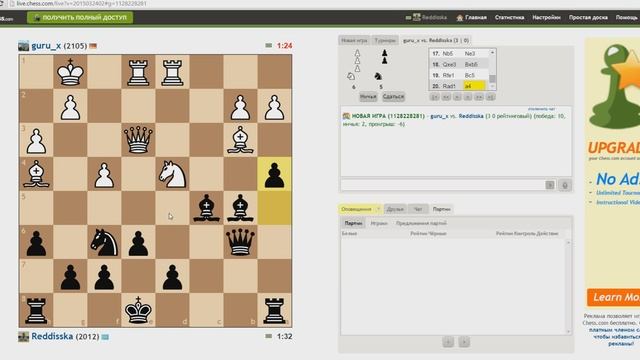Jump to the last move button

tap(490, 97)
